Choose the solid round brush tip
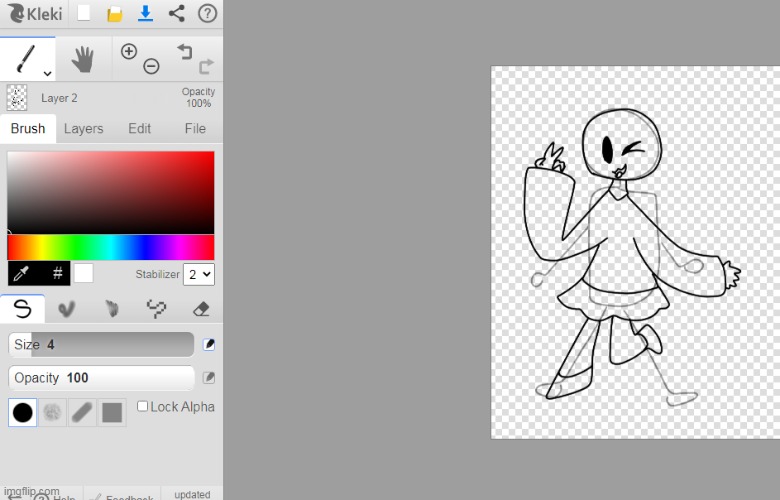Viewport: 780px width, 500px height. point(22,412)
